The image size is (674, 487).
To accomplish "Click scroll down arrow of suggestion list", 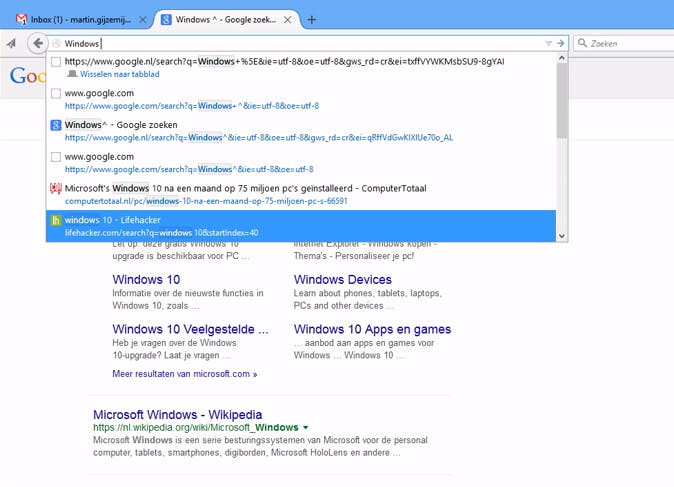I will pyautogui.click(x=561, y=236).
